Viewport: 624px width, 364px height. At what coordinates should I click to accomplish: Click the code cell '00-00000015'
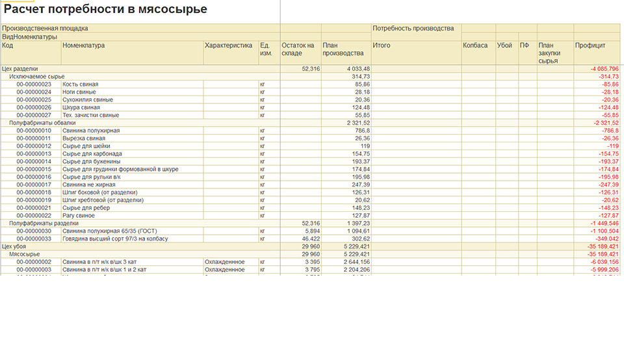coord(31,169)
